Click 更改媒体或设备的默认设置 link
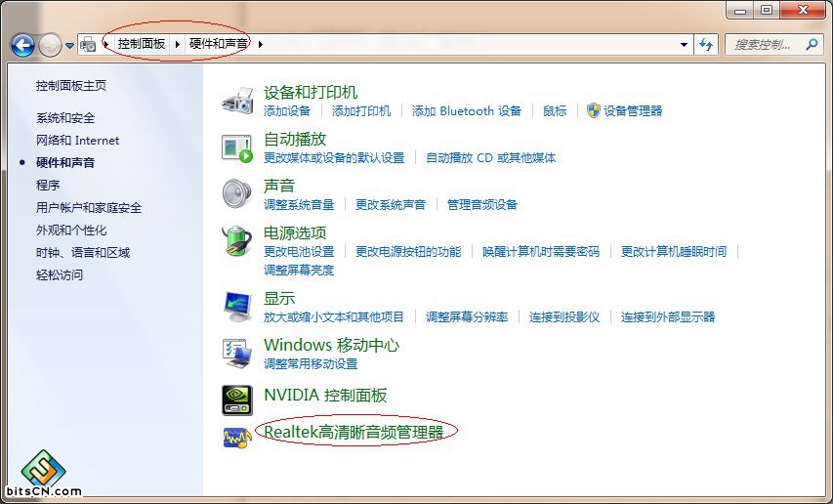Screen dimensions: 833x504 334,157
